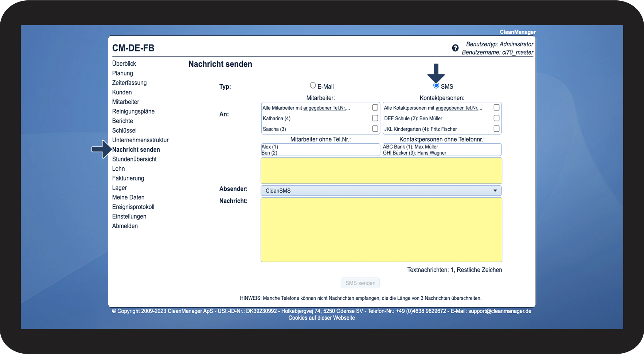Screen dimensions: 644x354
Task: Click into the Nachricht text area
Action: click(x=381, y=230)
